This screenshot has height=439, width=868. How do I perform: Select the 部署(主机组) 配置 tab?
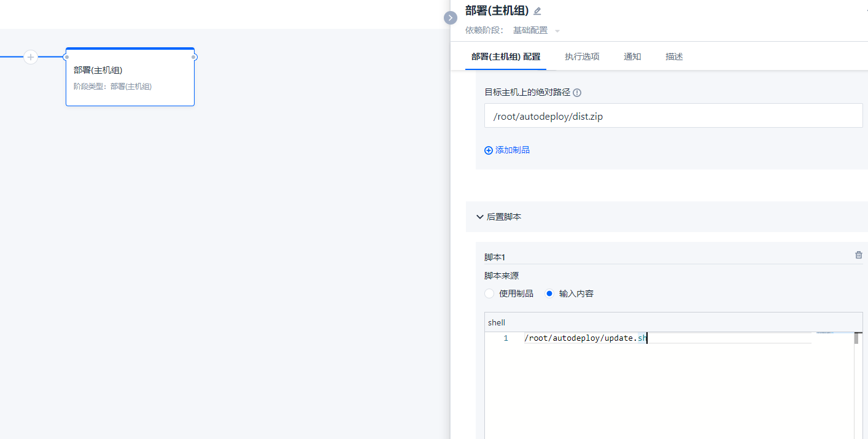(506, 56)
